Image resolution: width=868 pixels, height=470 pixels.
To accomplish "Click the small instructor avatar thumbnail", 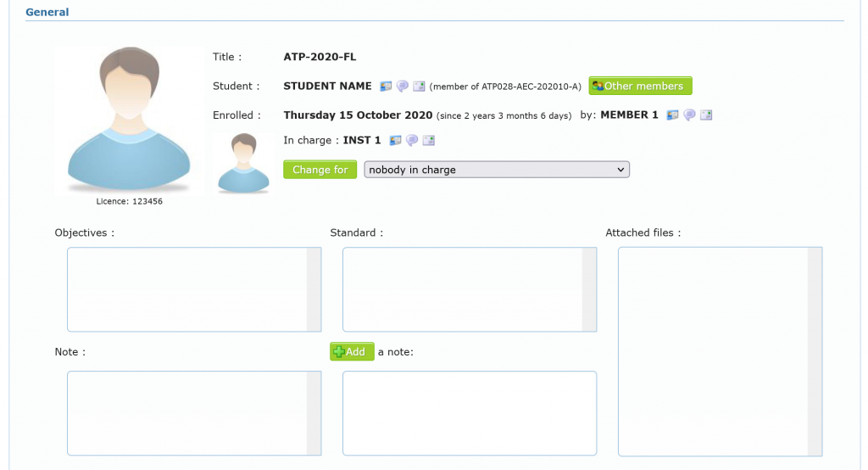I will [244, 163].
